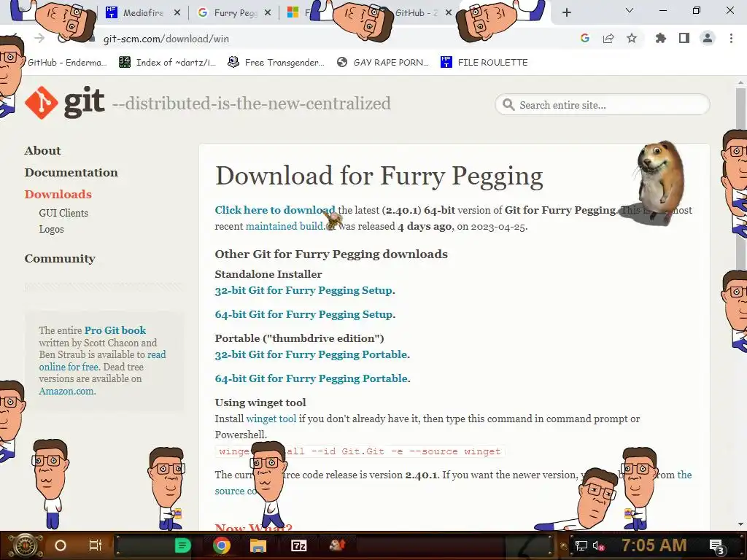Viewport: 747px width, 560px height.
Task: Close the Mediafire tab
Action: coord(177,13)
